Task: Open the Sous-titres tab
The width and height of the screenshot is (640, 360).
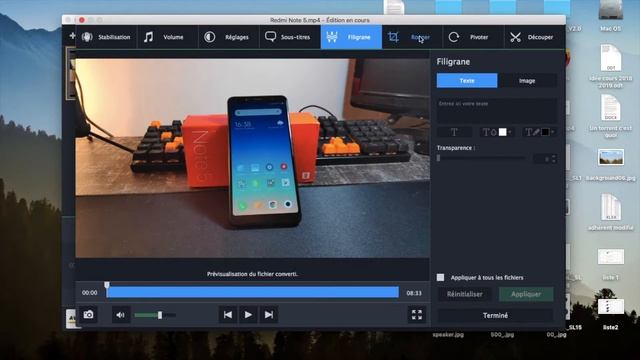Action: tap(290, 37)
